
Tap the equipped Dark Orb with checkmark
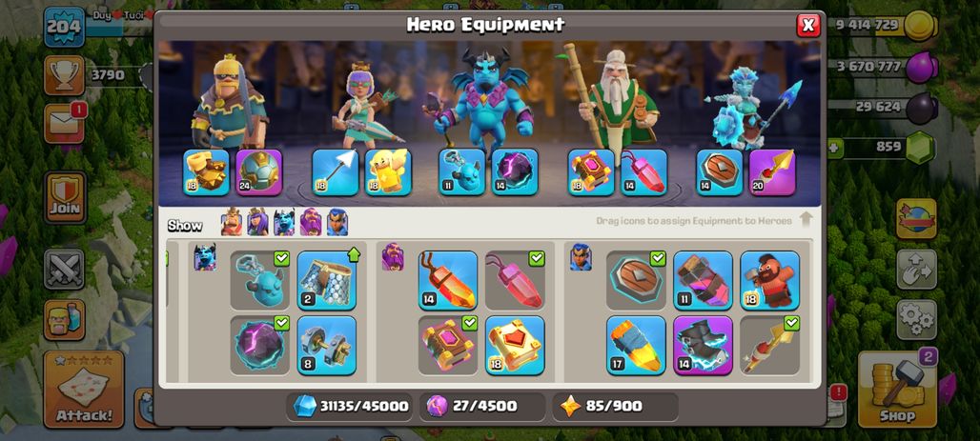coord(259,346)
